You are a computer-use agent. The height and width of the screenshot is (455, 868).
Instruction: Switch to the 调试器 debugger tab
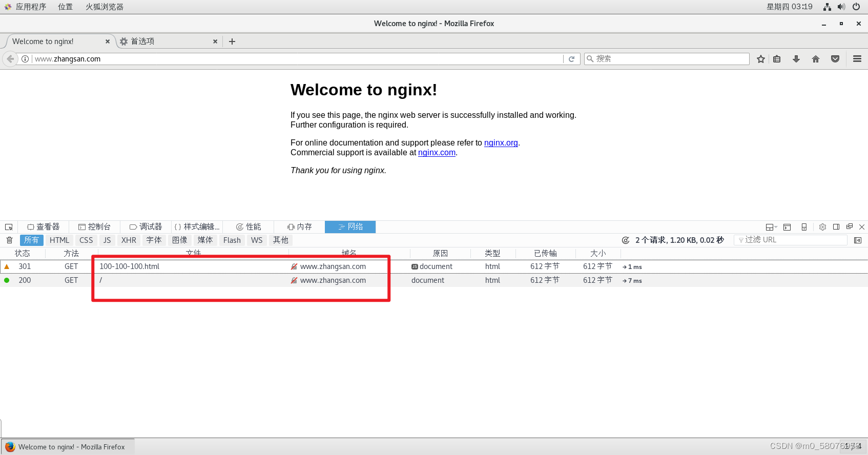pos(146,227)
